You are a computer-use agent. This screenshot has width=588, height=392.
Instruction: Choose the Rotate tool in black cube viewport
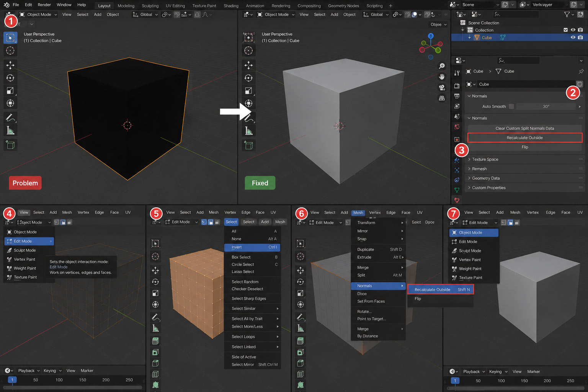[10, 78]
